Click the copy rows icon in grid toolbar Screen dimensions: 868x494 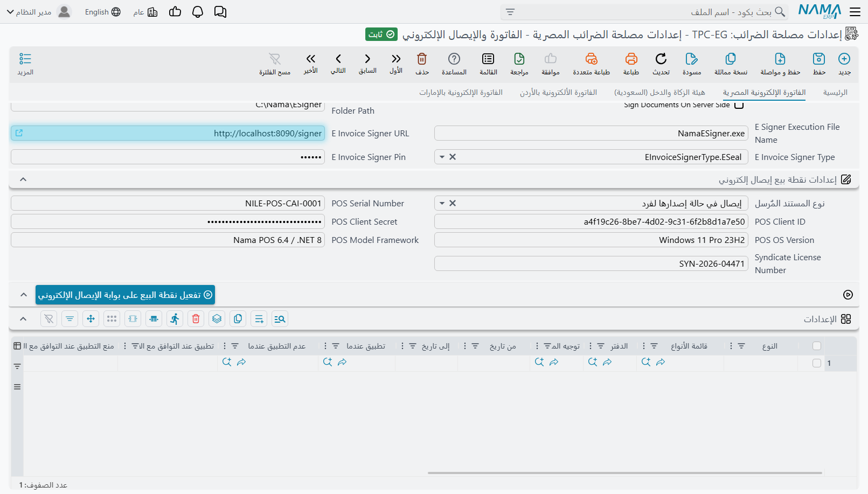pos(238,319)
